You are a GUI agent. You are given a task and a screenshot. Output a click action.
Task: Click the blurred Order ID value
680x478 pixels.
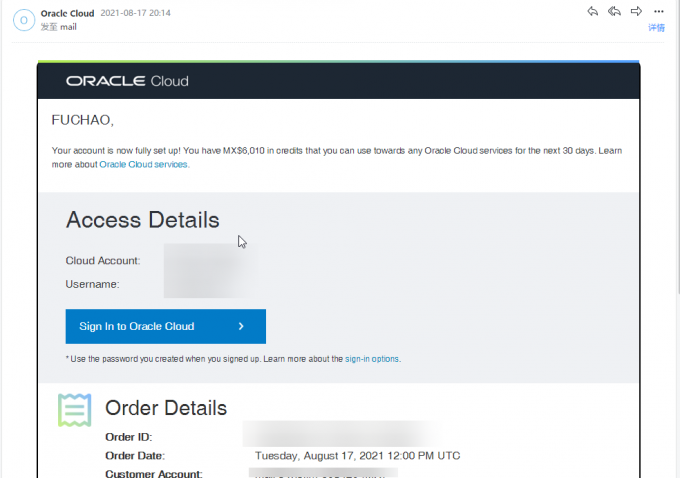click(x=340, y=436)
